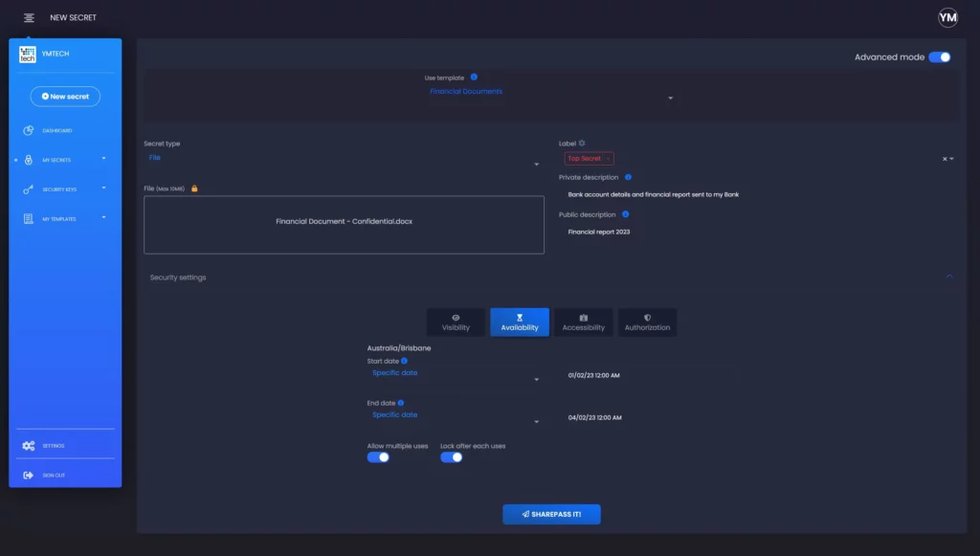Click info icon beside Private description

(x=628, y=177)
